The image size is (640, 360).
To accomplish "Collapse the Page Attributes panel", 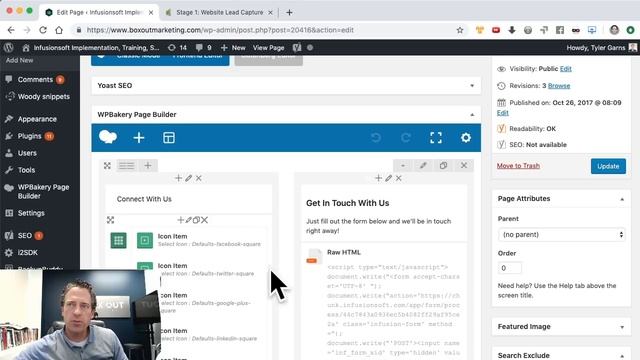I will (x=622, y=199).
